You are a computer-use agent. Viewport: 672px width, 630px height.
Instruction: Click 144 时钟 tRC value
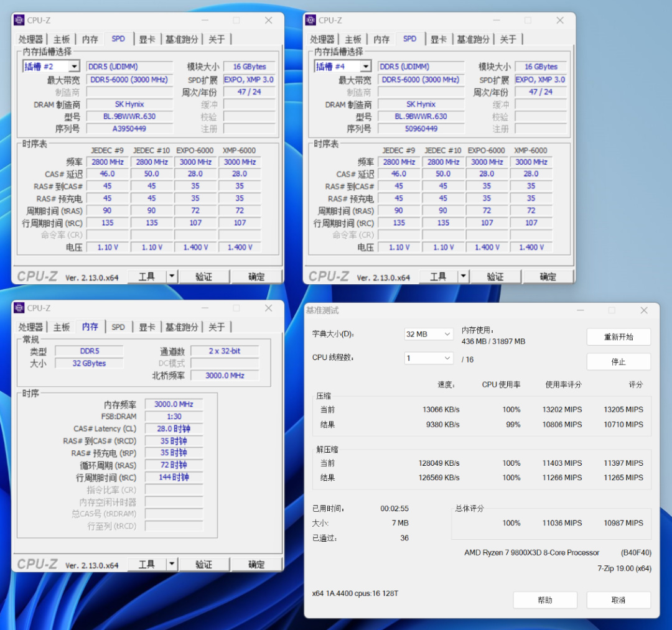(174, 477)
